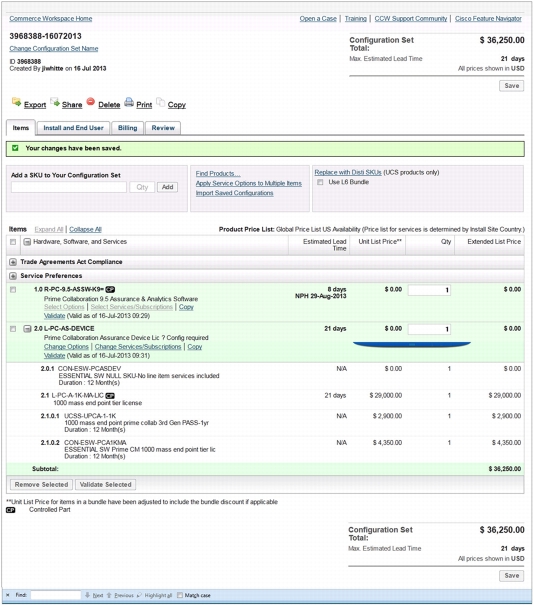Click the Delete link text
This screenshot has height=607, width=534.
click(109, 105)
